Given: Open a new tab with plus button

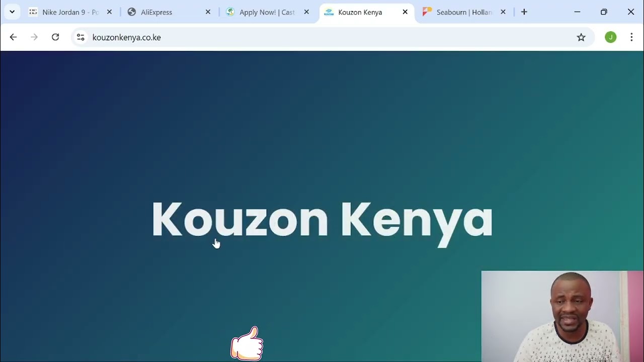Looking at the screenshot, I should [x=524, y=12].
